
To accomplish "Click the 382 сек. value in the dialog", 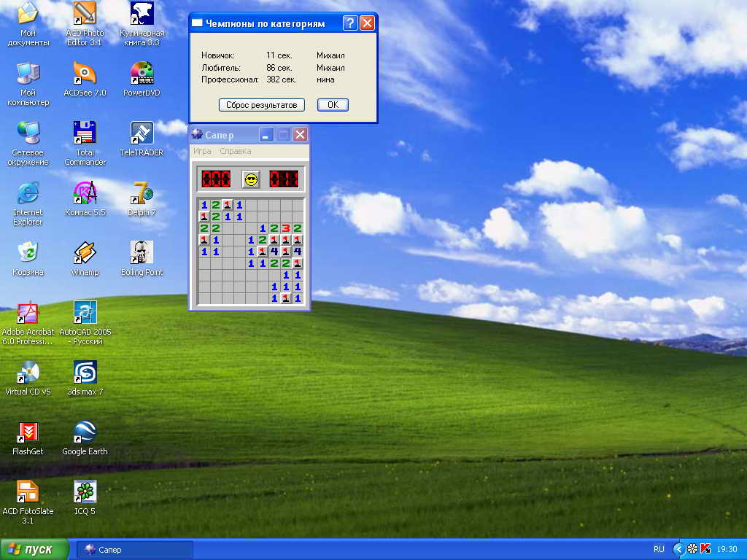I will click(281, 79).
